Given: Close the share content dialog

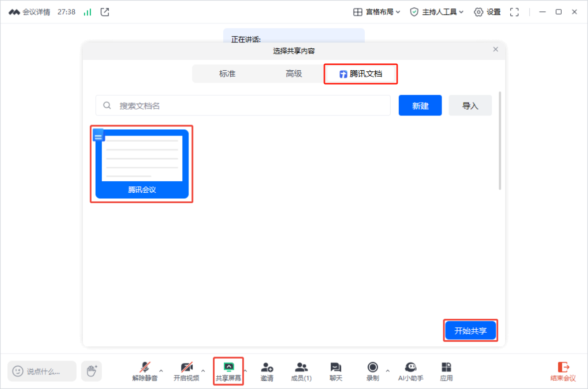Looking at the screenshot, I should [495, 49].
